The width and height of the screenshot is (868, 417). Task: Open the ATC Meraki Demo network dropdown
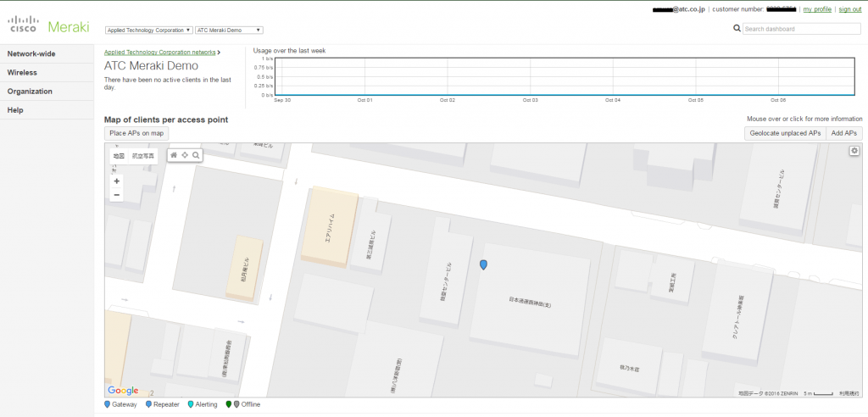pos(229,31)
